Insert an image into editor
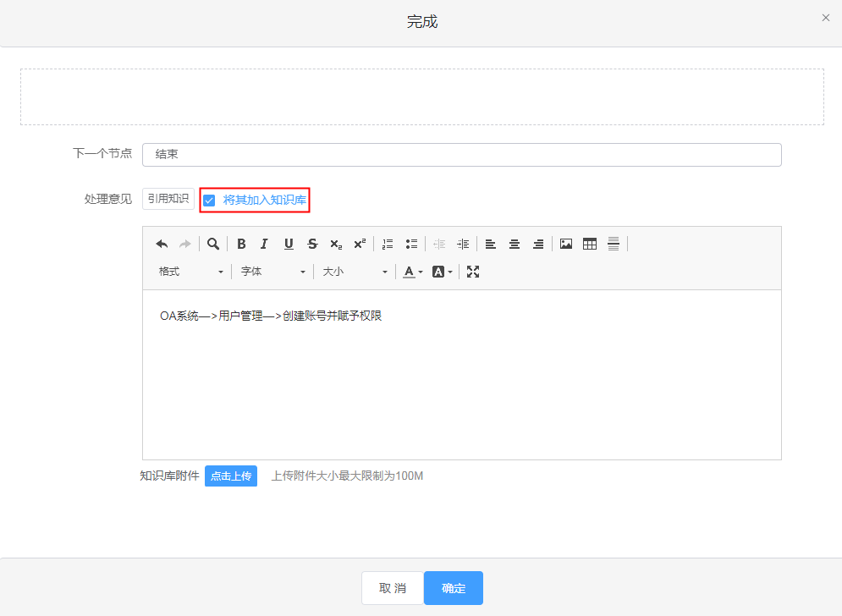 (x=566, y=244)
